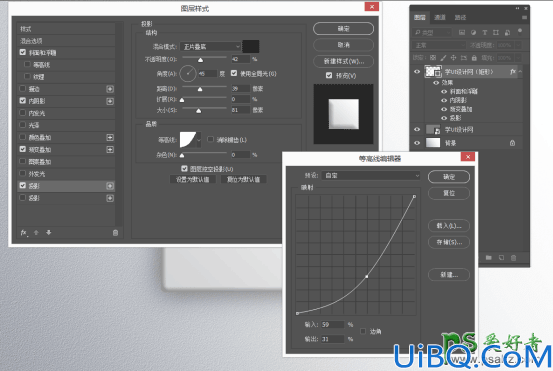Click the text layer filter icon
553x371 pixels.
[x=485, y=32]
